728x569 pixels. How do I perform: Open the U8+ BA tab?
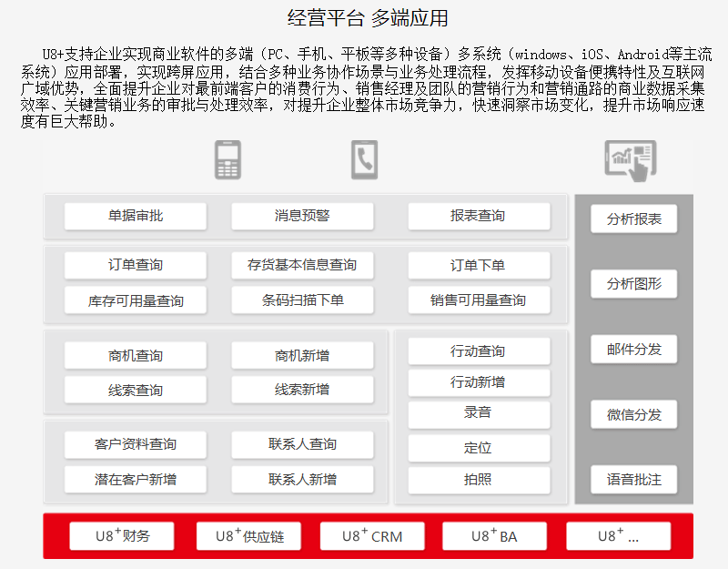(494, 536)
